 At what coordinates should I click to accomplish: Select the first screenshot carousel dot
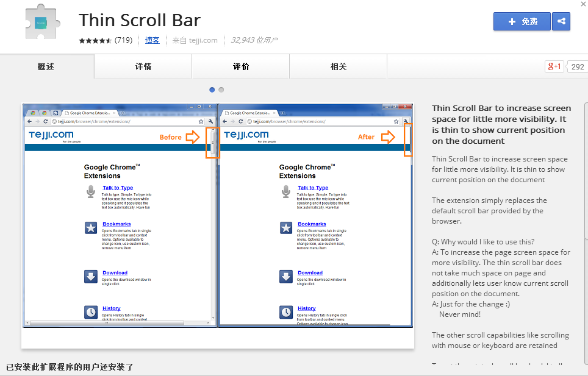(212, 90)
